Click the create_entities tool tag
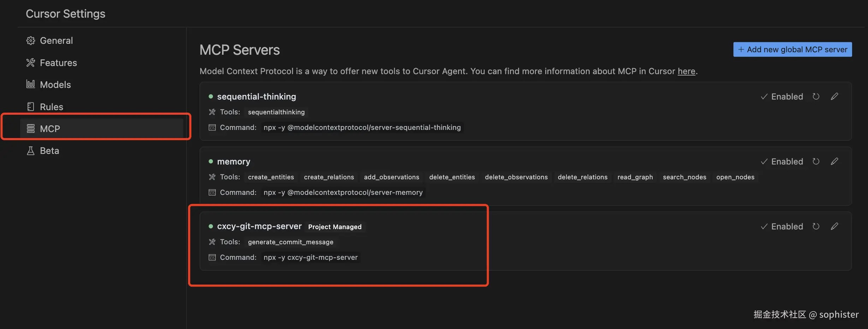Image resolution: width=868 pixels, height=329 pixels. (271, 177)
